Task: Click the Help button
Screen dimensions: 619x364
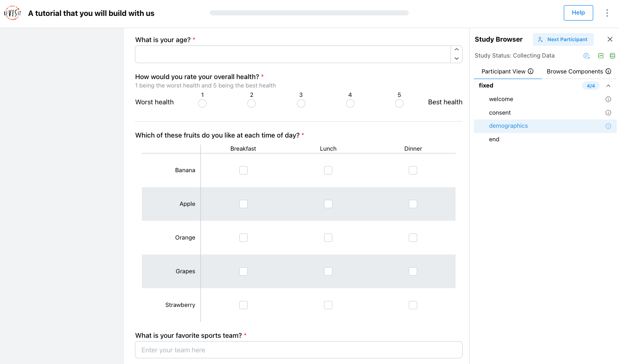Action: [578, 13]
